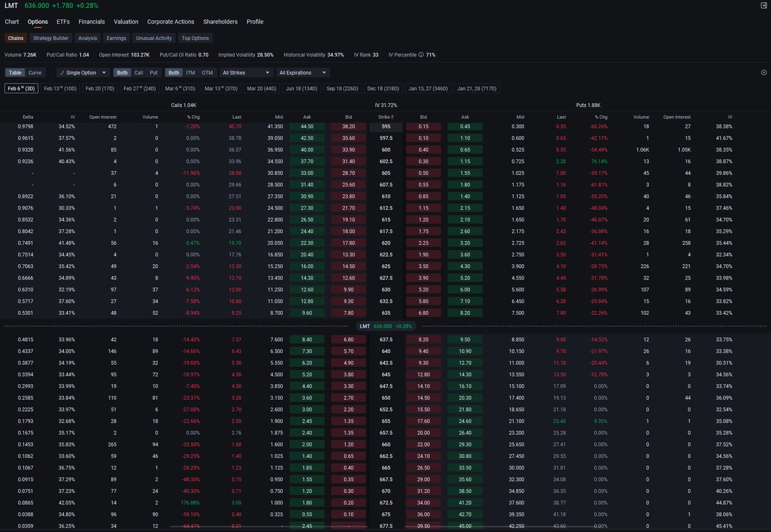Open the Analysis sub-tab
The height and width of the screenshot is (532, 771).
click(x=87, y=38)
